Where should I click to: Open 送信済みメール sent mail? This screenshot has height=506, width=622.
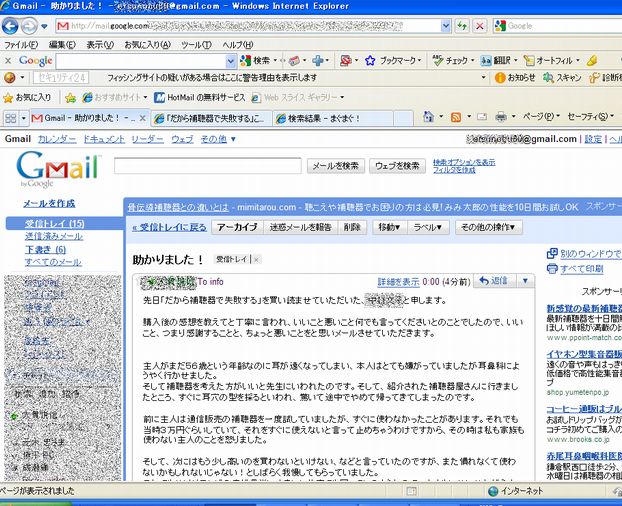tap(54, 236)
